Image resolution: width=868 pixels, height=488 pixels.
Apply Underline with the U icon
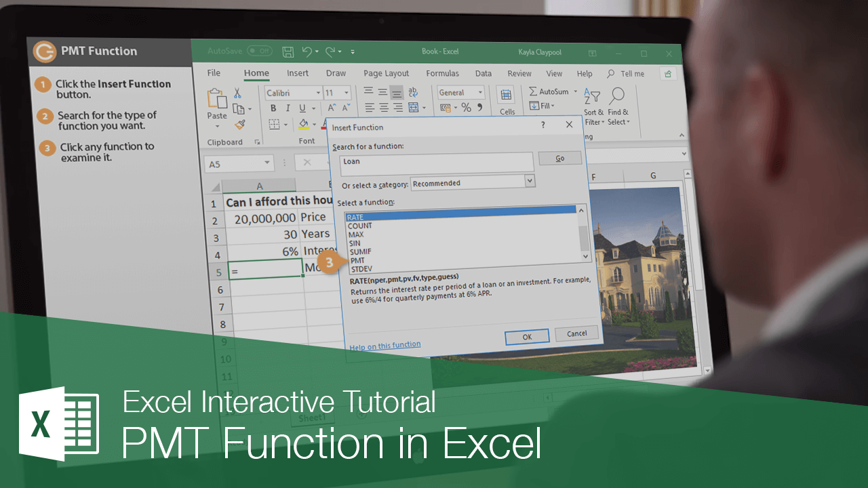[x=302, y=108]
